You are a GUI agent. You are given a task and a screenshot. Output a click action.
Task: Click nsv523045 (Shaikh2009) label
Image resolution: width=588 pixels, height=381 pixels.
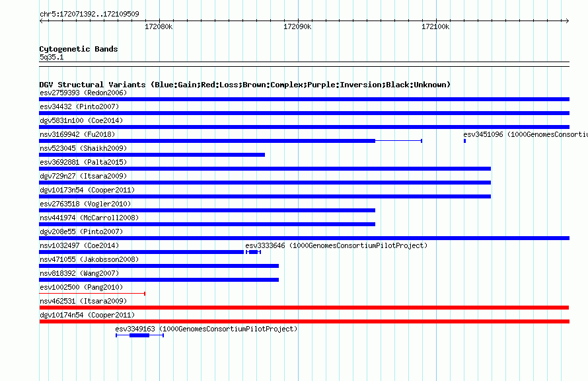tap(83, 148)
